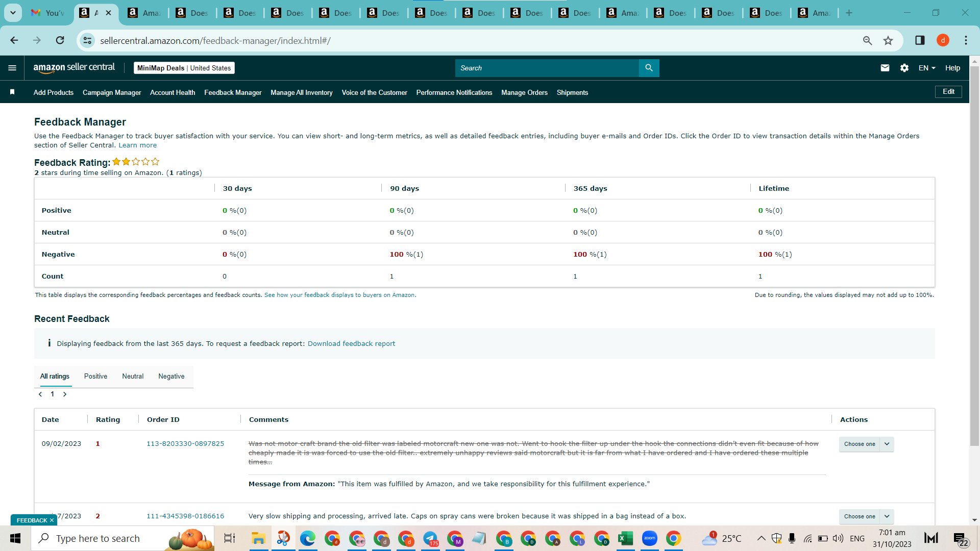Go to next feedback page arrow
This screenshot has height=551, width=980.
pos(65,394)
